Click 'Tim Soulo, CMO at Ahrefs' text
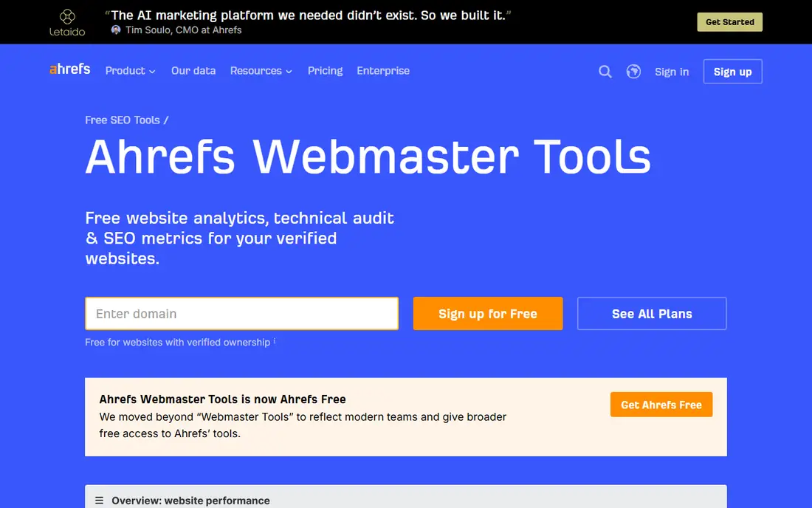Screen dimensions: 812x508 click(x=183, y=30)
